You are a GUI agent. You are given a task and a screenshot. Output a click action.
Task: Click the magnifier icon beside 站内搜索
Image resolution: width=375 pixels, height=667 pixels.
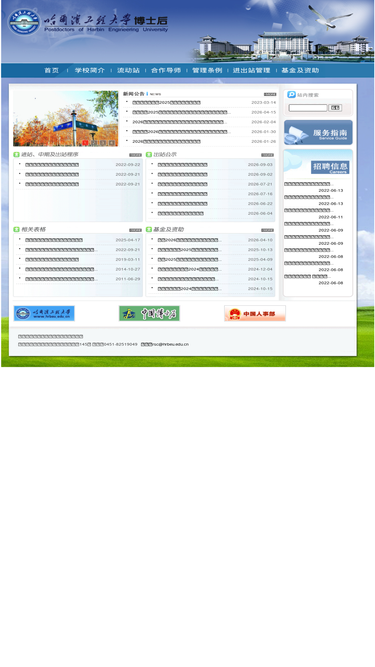[x=291, y=94]
